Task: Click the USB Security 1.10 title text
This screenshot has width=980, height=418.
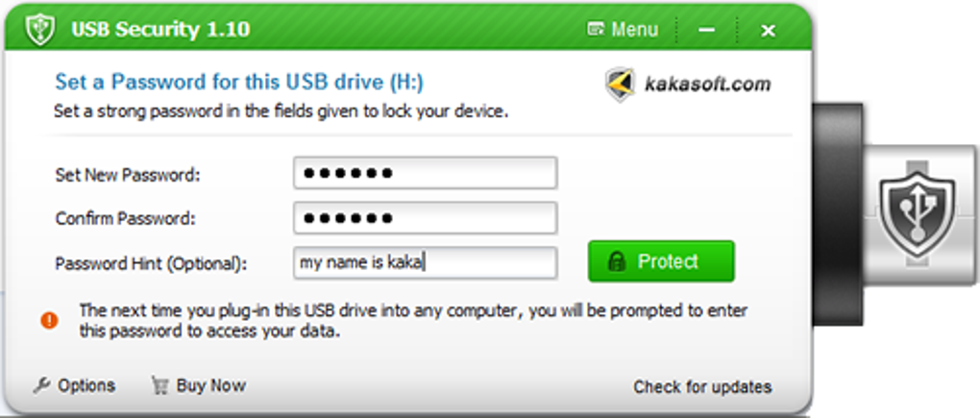Action: click(x=160, y=29)
